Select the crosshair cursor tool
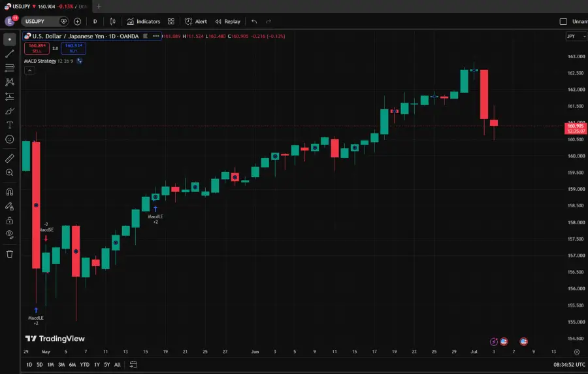 pos(10,39)
